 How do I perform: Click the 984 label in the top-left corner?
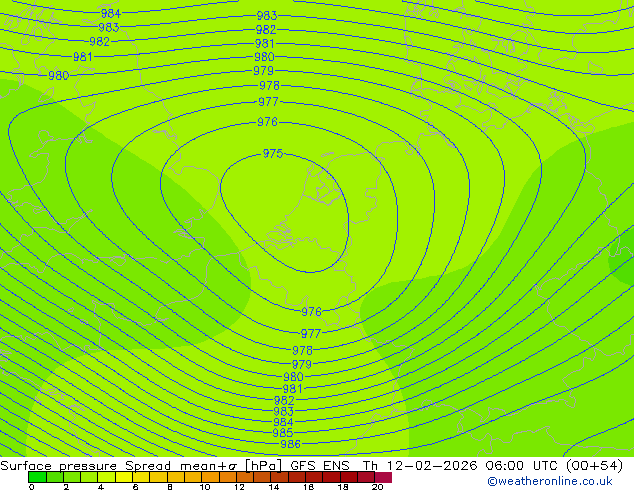[111, 14]
